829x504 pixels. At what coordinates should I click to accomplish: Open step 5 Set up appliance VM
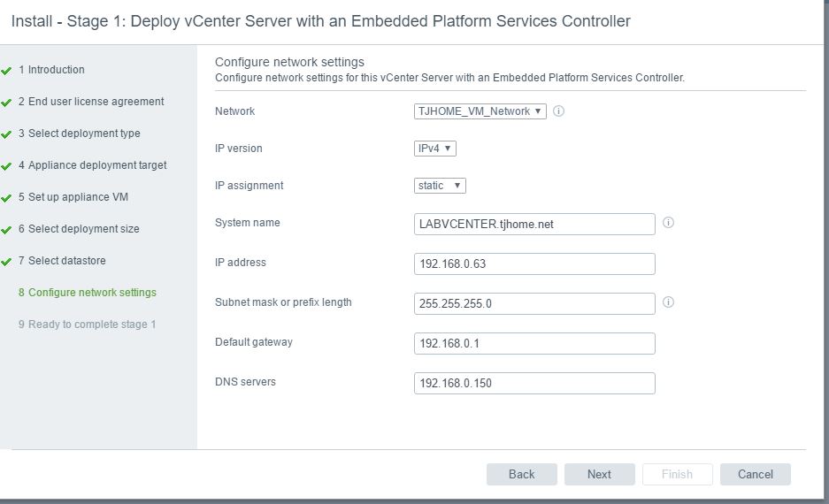73,197
